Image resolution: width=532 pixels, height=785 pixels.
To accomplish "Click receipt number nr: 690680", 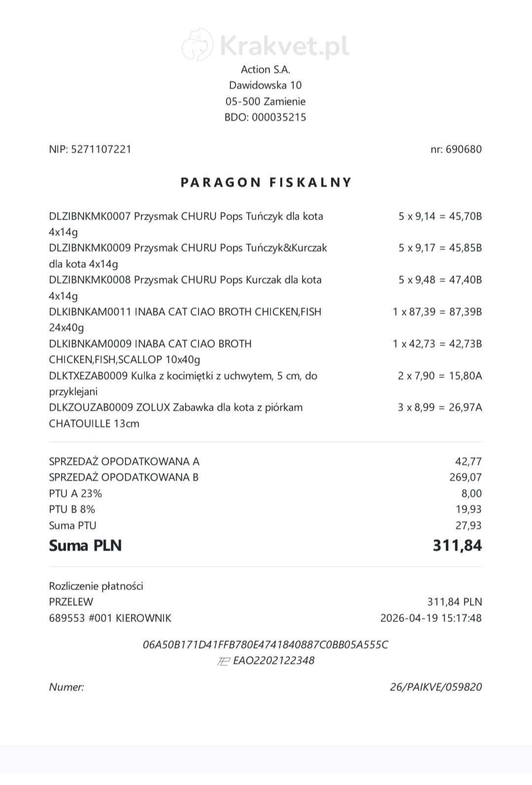I will tap(456, 149).
